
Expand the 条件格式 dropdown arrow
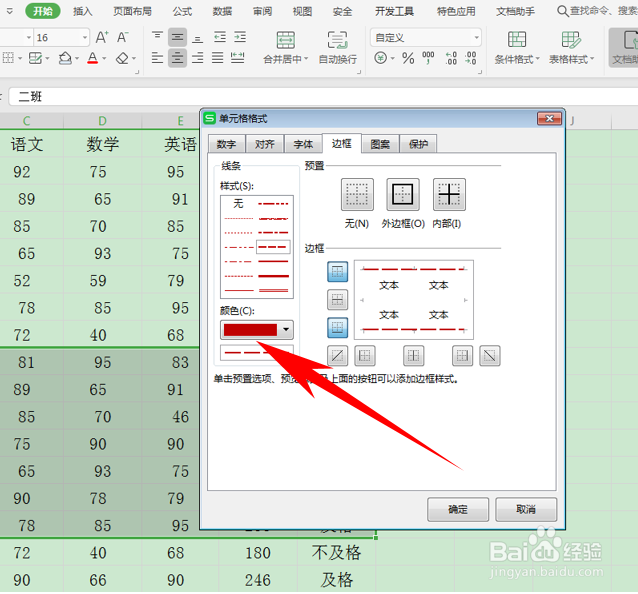[x=537, y=59]
